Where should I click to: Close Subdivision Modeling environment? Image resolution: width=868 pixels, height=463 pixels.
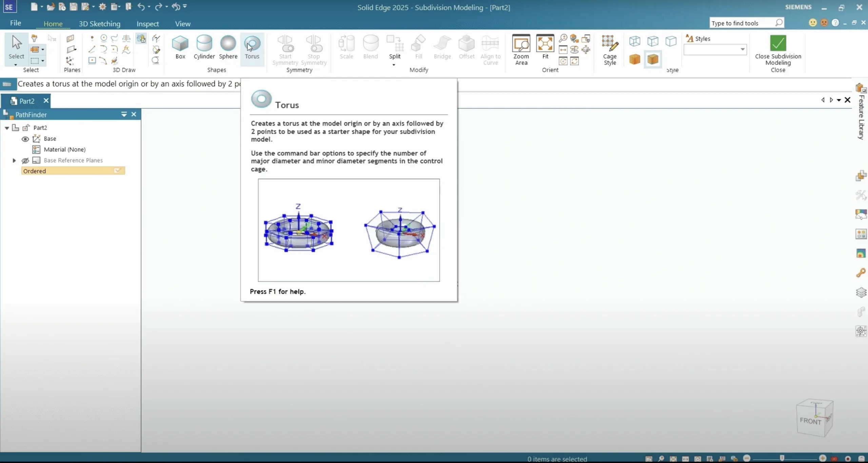pyautogui.click(x=778, y=50)
